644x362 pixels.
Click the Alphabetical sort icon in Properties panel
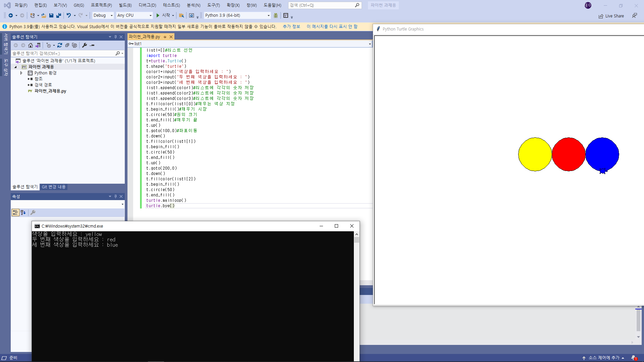(x=23, y=213)
